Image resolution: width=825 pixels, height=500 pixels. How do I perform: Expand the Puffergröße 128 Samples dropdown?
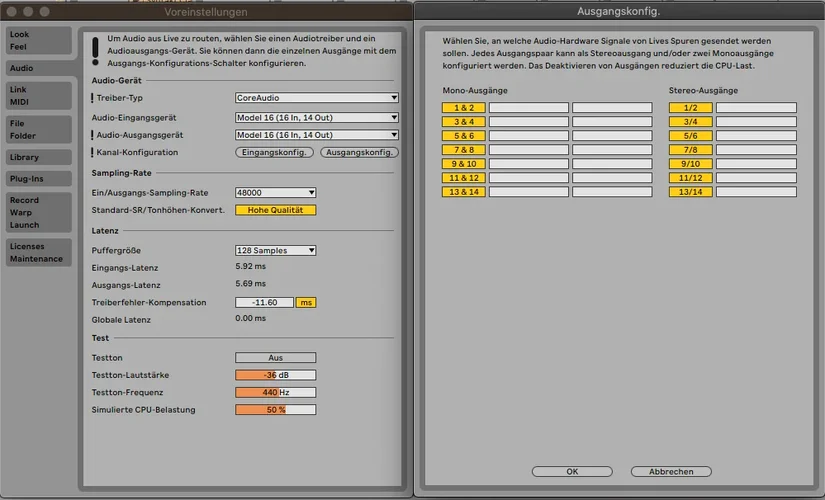click(x=275, y=250)
